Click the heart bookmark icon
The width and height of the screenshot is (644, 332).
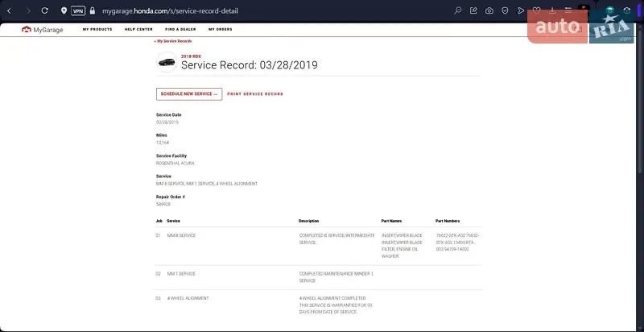537,11
